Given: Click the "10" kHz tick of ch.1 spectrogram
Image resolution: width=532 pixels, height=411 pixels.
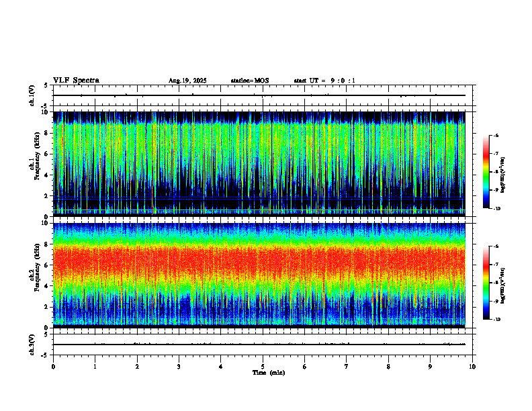Looking at the screenshot, I should [x=46, y=112].
